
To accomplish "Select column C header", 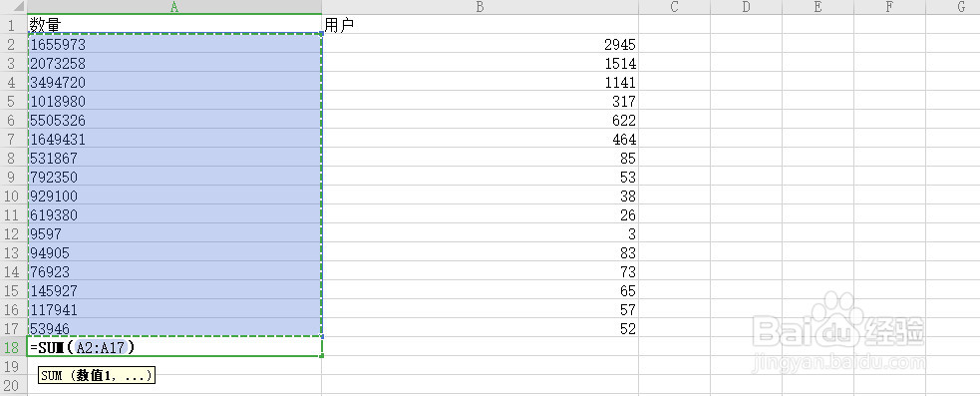I will (674, 7).
